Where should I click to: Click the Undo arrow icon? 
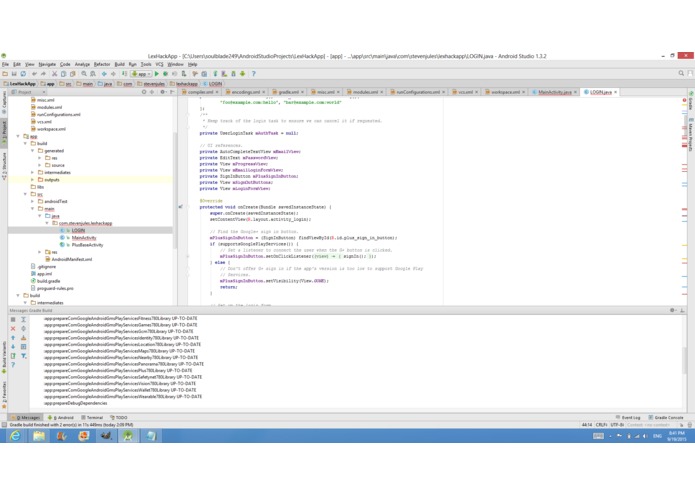point(34,74)
